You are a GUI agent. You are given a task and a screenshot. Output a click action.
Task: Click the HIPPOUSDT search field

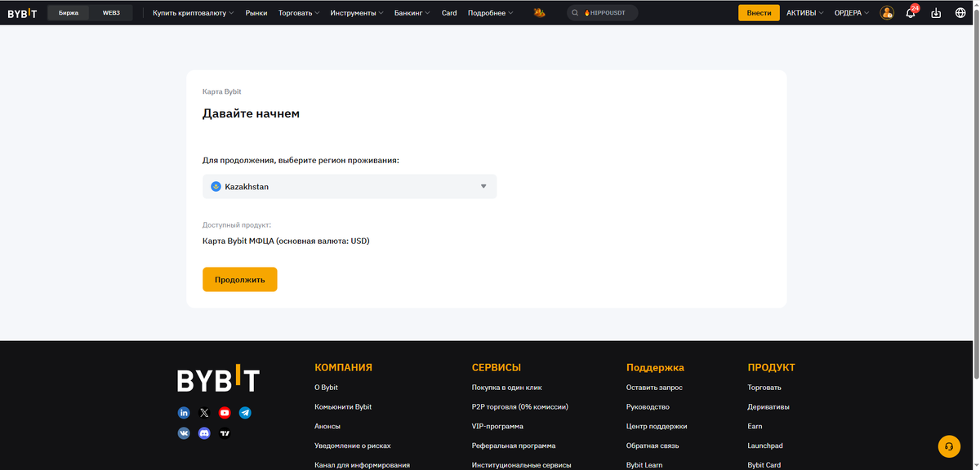pos(603,13)
